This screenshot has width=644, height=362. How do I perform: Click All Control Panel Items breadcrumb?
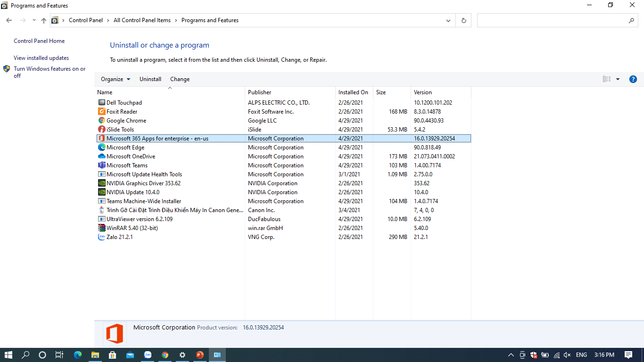pyautogui.click(x=142, y=20)
